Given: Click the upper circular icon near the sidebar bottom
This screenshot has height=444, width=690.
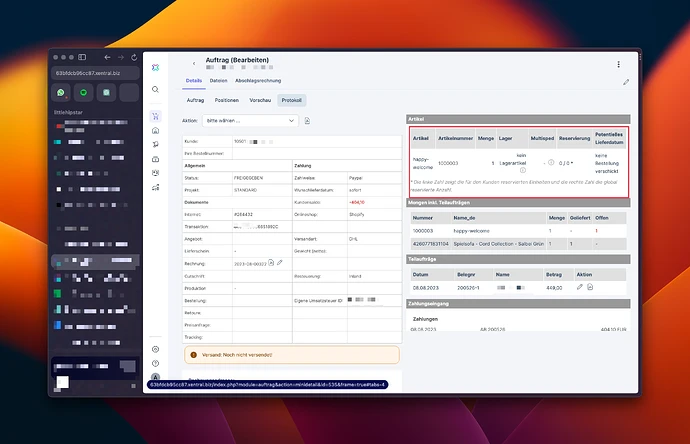Looking at the screenshot, I should click(x=155, y=349).
